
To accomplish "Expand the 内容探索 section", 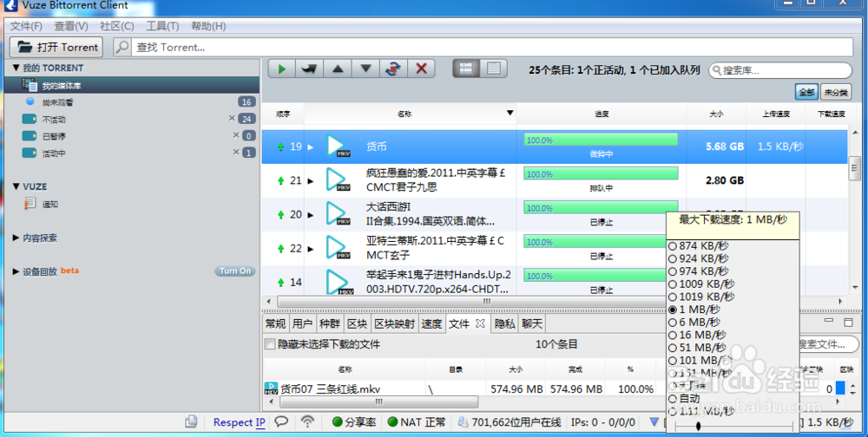I will pyautogui.click(x=16, y=238).
